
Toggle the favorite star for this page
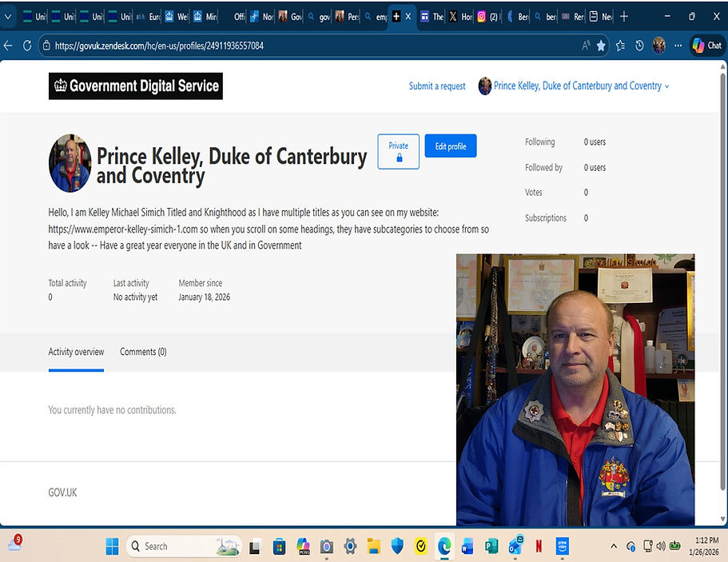tap(601, 46)
